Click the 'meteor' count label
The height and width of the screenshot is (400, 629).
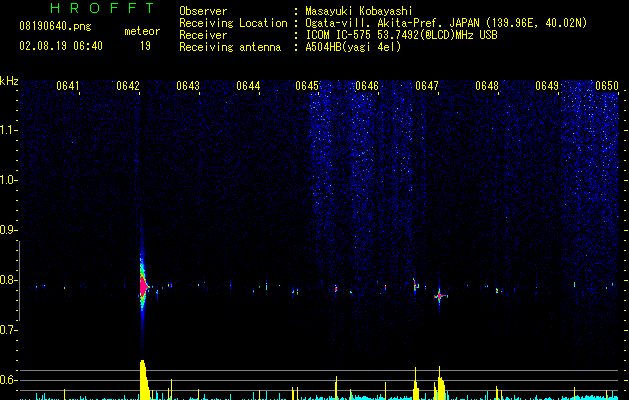142,31
